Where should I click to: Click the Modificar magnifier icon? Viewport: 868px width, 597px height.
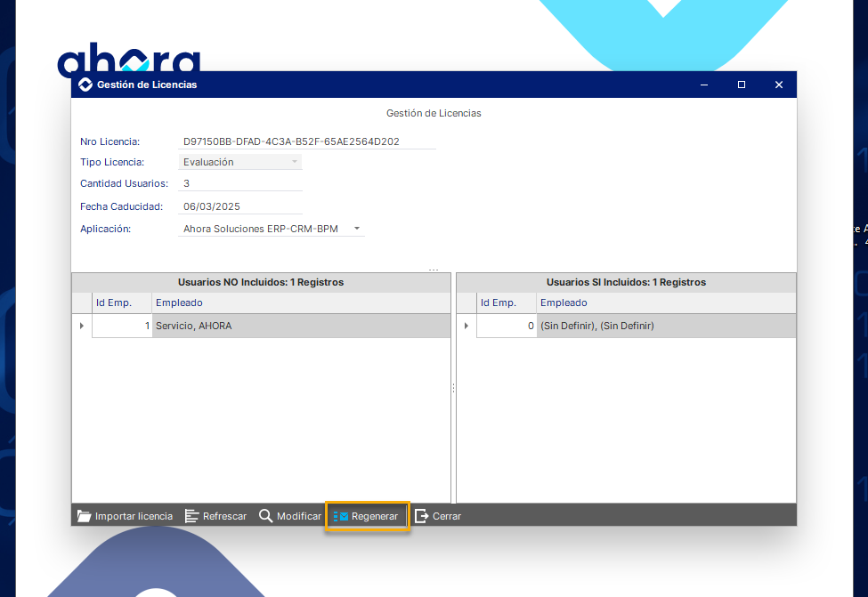point(265,516)
